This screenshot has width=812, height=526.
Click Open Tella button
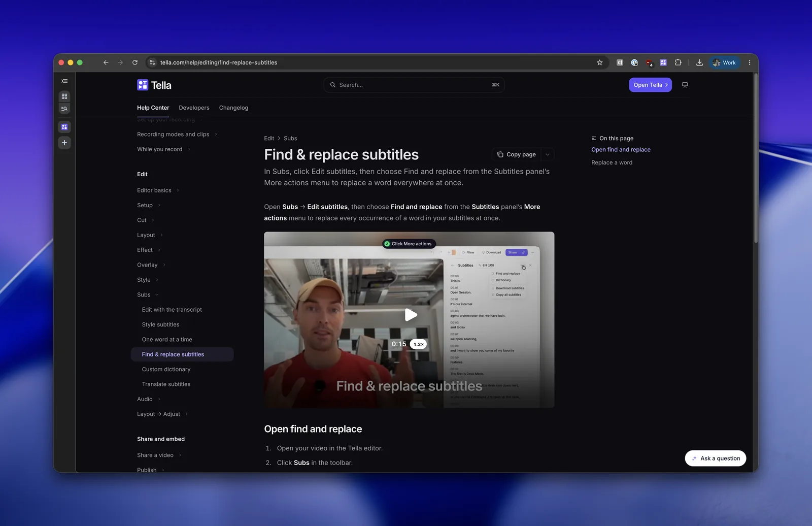point(650,85)
